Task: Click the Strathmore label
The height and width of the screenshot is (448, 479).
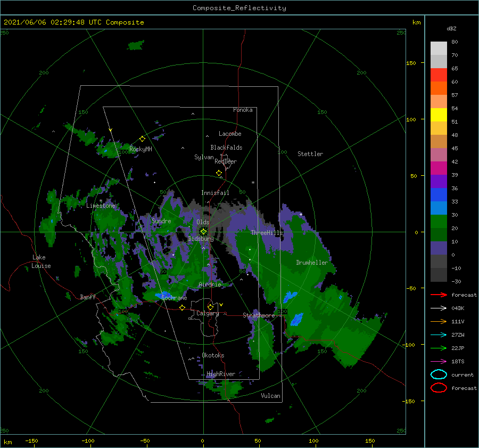Action: tap(259, 315)
